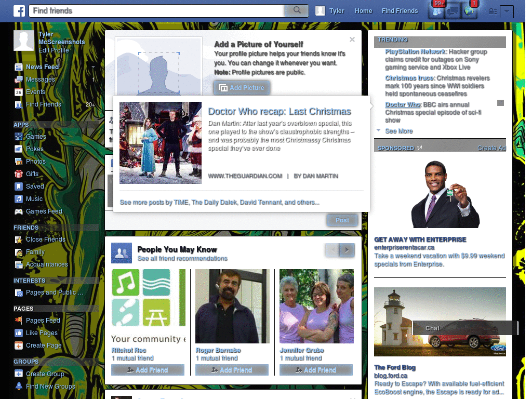The image size is (532, 399).
Task: Click the Create Page icon
Action: pyautogui.click(x=19, y=345)
